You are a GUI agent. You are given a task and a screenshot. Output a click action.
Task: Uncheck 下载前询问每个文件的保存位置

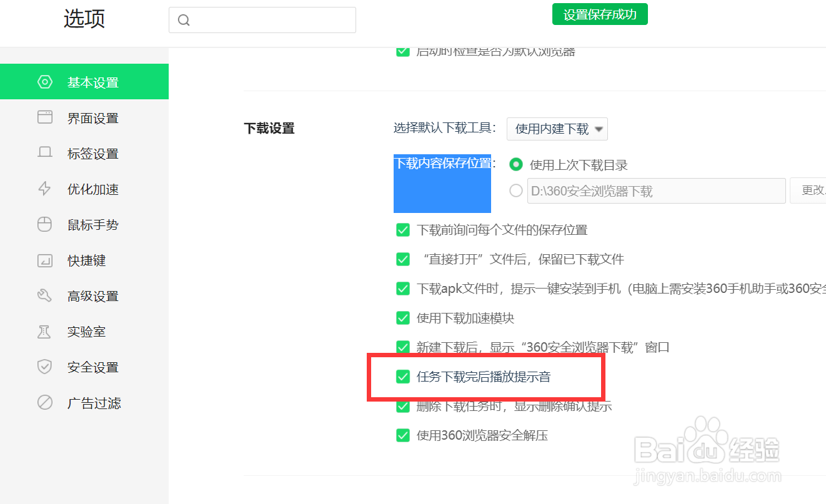[x=403, y=230]
